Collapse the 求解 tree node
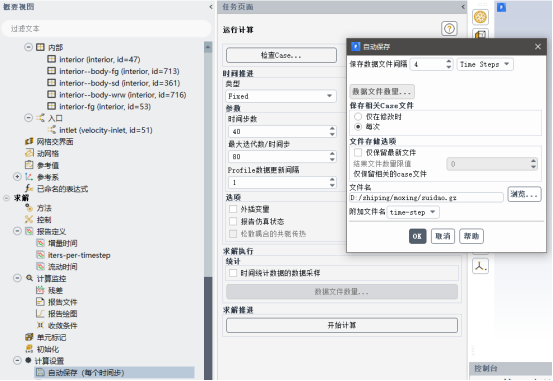 (x=6, y=198)
